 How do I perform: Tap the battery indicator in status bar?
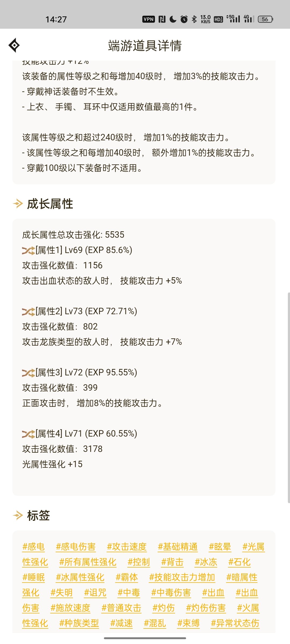coord(265,19)
